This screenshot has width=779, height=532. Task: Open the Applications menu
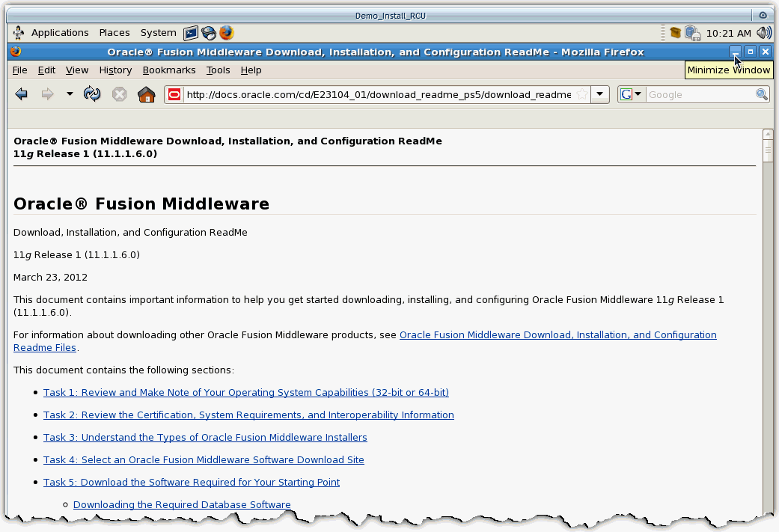tap(60, 32)
